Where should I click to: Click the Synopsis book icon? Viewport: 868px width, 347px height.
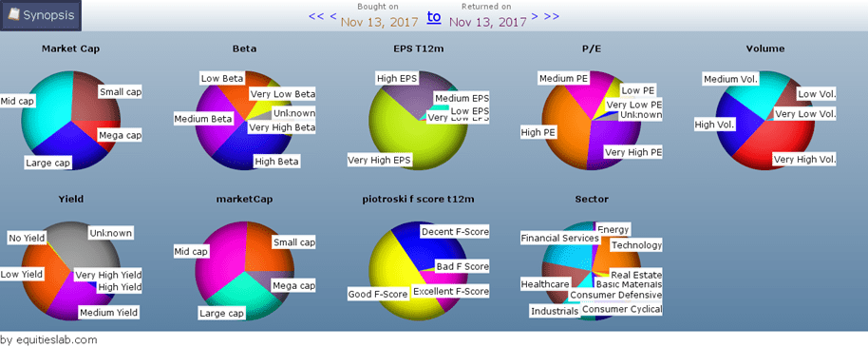[14, 15]
